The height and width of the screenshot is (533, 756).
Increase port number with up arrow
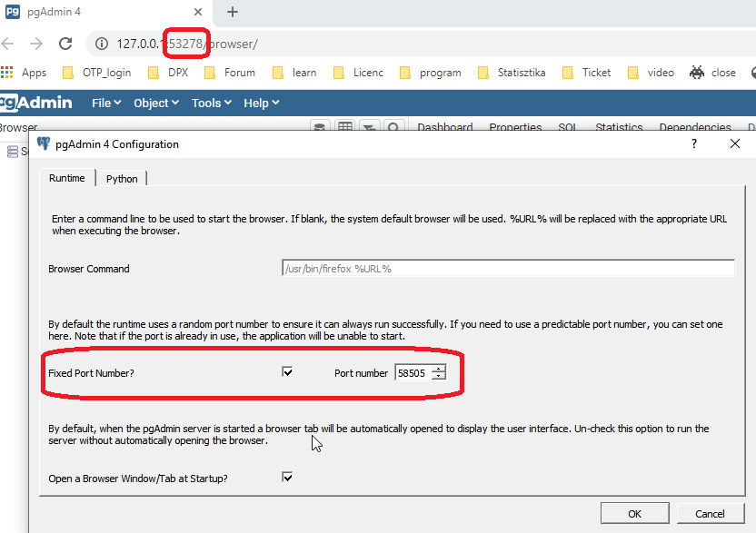tap(439, 369)
